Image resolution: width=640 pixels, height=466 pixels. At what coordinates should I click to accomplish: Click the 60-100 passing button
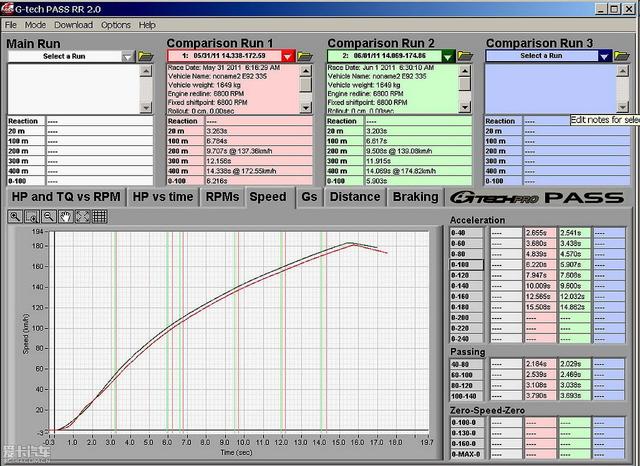(x=466, y=375)
